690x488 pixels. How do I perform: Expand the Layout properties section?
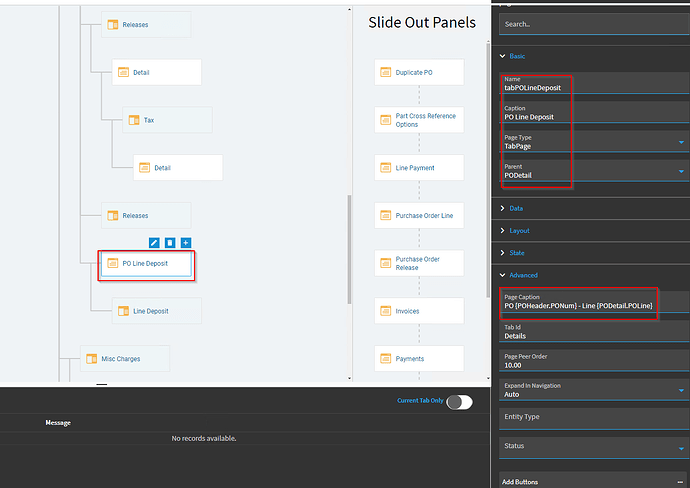pyautogui.click(x=503, y=231)
